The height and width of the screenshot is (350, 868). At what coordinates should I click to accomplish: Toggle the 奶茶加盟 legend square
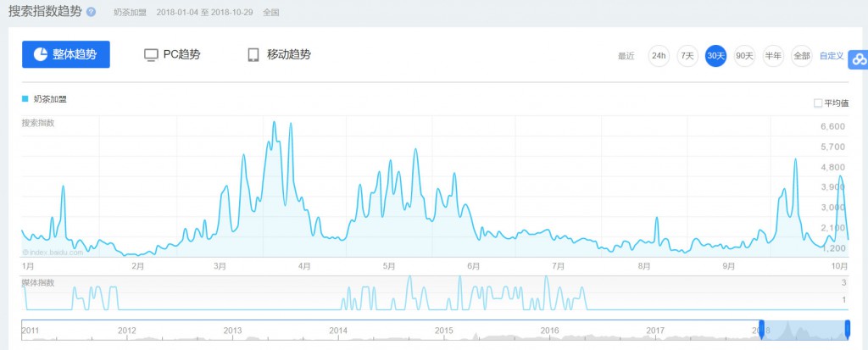point(25,99)
